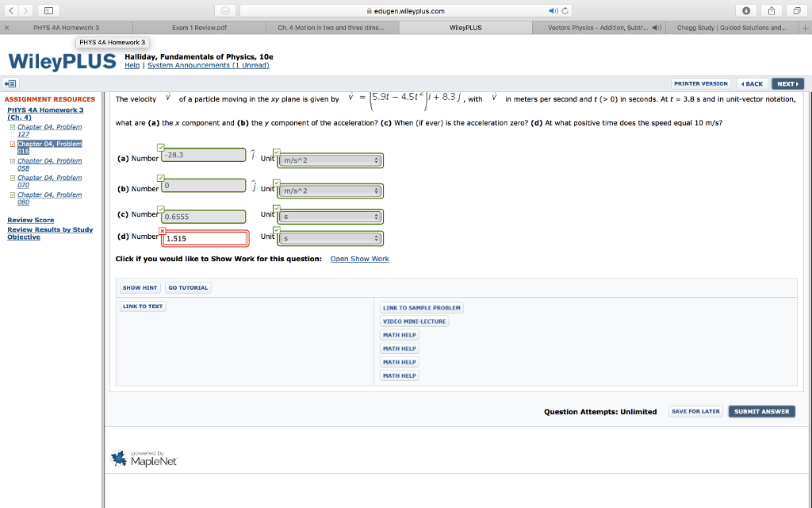Switch to the PHYS 4A Homework 3 tab

67,28
